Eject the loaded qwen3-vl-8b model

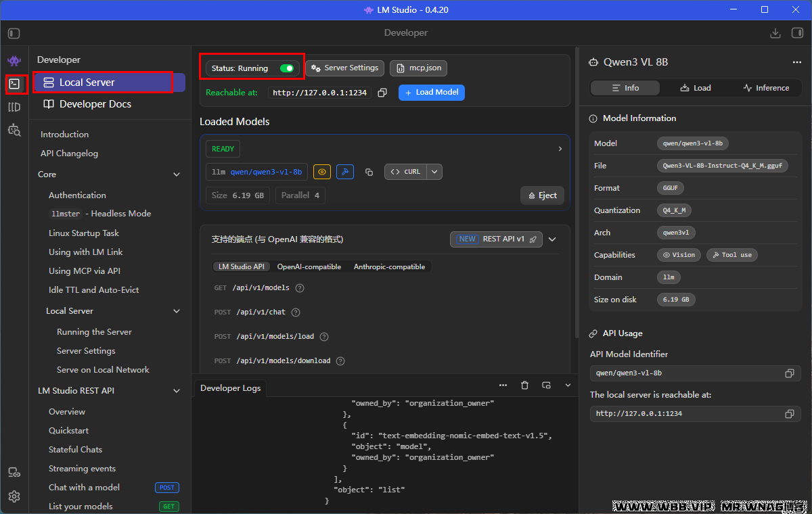[x=542, y=195]
